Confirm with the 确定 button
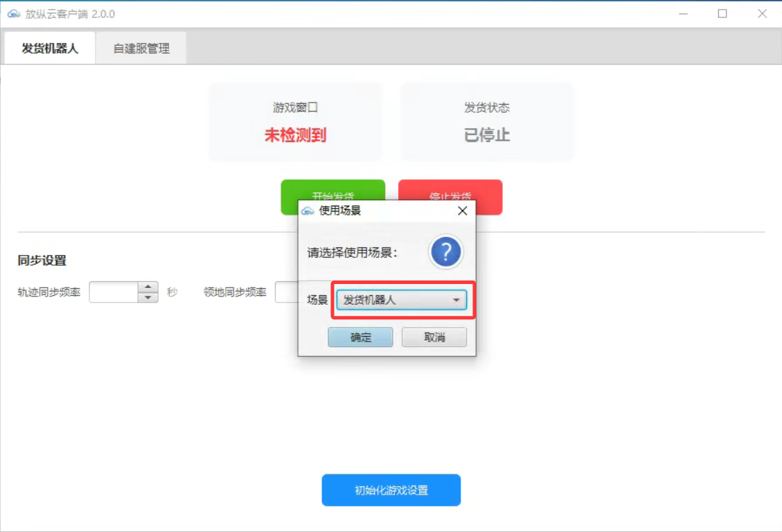782x532 pixels. coord(360,337)
